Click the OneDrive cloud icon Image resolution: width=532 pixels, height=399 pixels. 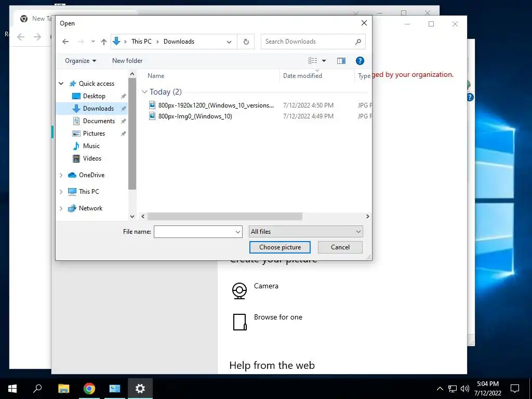(x=72, y=175)
